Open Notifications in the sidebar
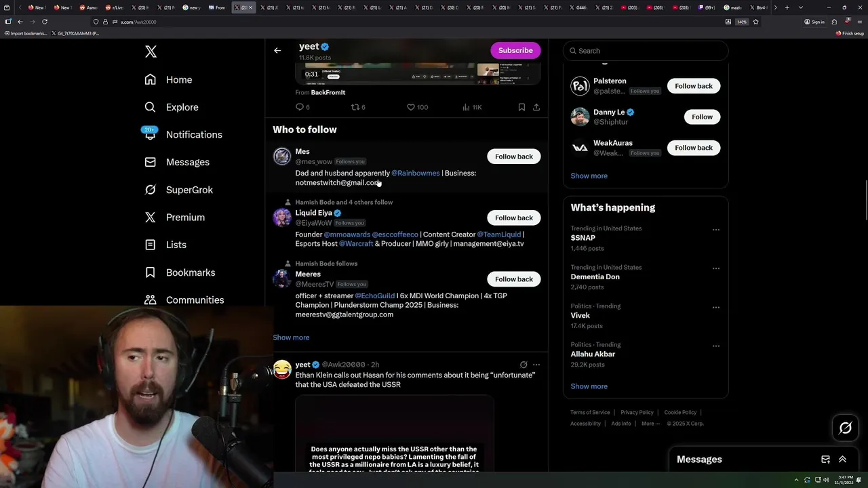Screen dimensions: 868x488 coord(183,134)
